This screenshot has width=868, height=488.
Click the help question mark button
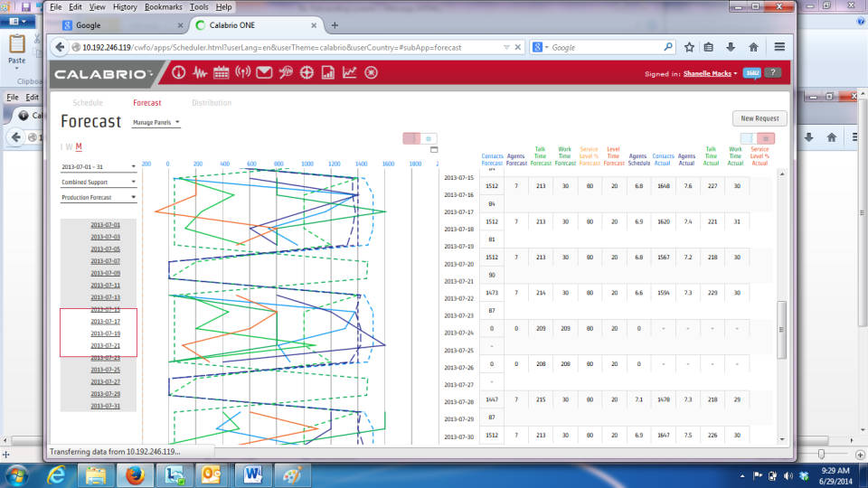click(772, 73)
